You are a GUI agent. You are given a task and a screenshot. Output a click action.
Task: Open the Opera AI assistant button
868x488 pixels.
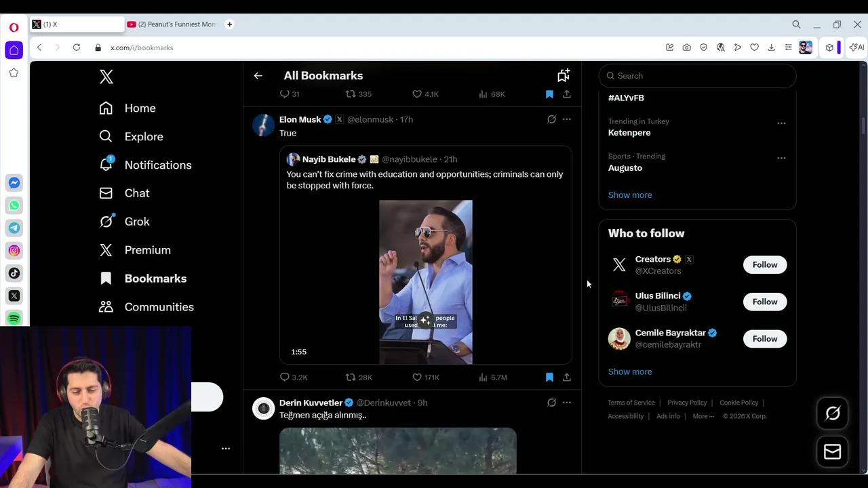[x=856, y=47]
